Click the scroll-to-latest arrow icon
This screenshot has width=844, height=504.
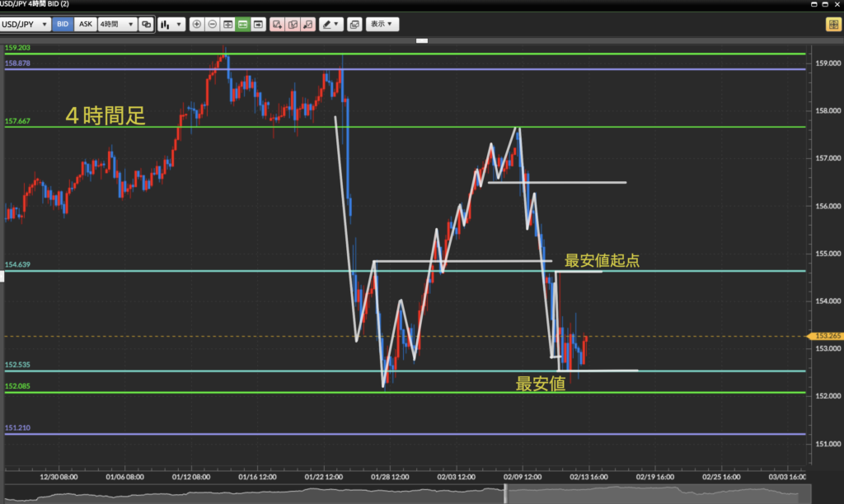[x=259, y=25]
